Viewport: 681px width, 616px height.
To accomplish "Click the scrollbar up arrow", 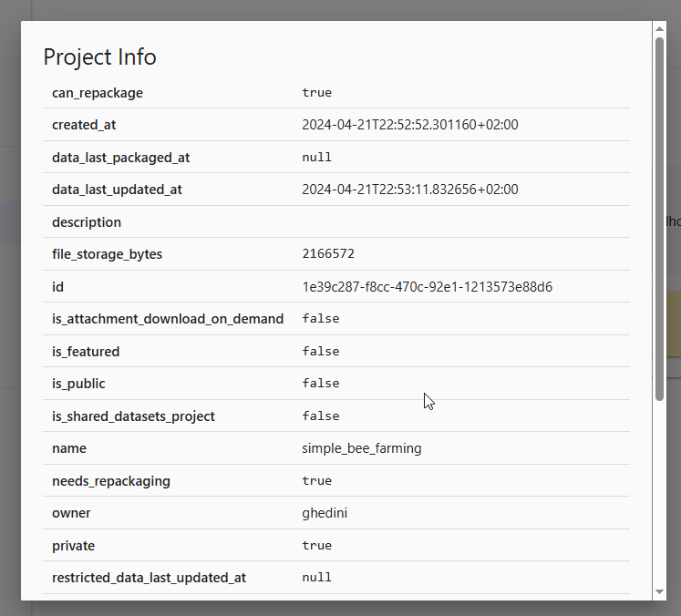I will [659, 28].
